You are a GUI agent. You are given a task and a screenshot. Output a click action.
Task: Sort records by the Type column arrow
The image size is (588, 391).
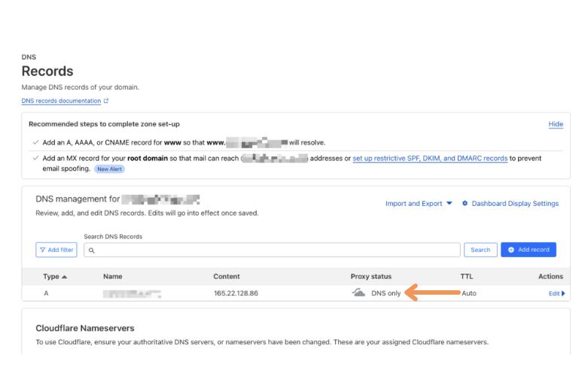tap(63, 277)
